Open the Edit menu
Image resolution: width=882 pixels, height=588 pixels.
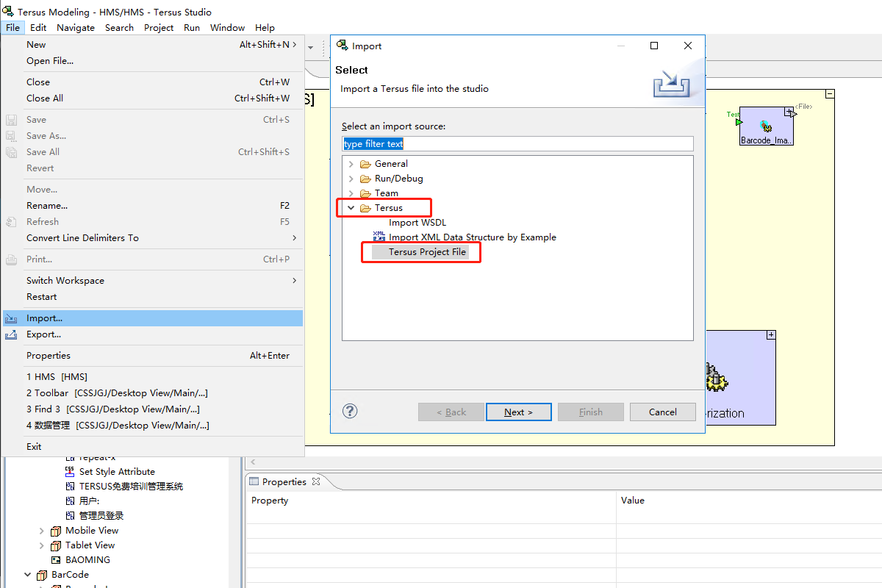pyautogui.click(x=38, y=27)
